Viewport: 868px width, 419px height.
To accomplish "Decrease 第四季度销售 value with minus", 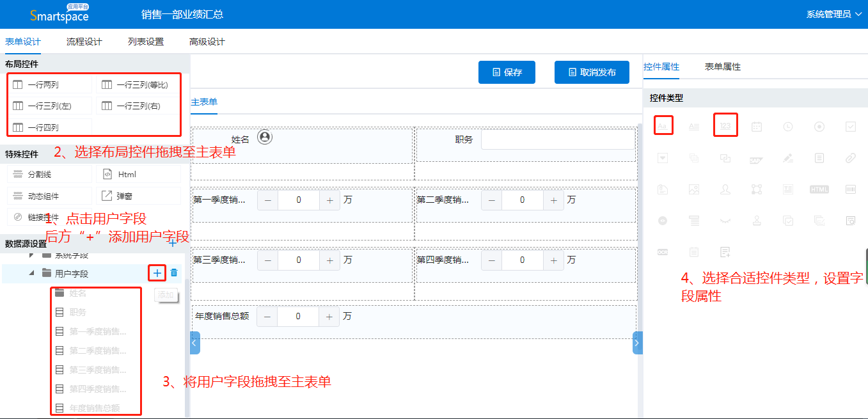I will click(x=491, y=260).
